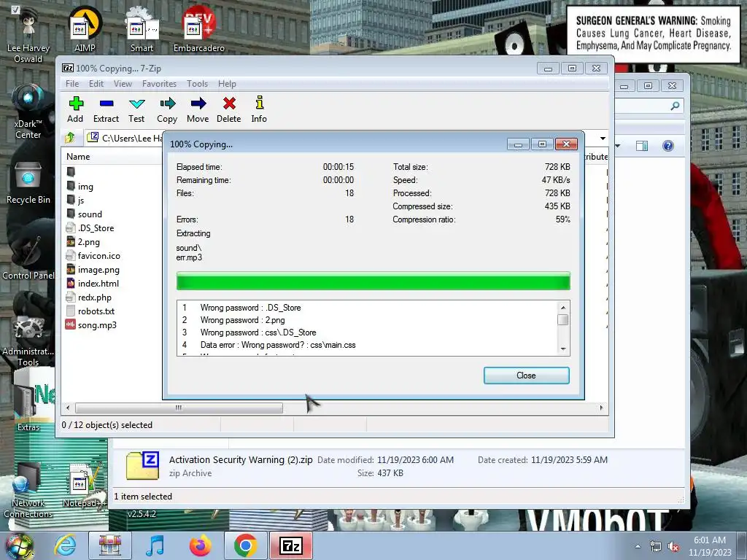Select the .DS_Store file

pyautogui.click(x=90, y=227)
